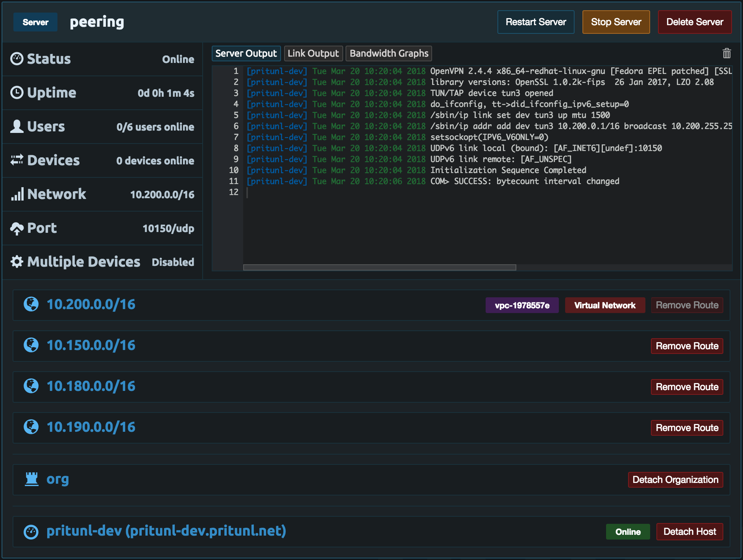
Task: Click the Stop Server button
Action: [x=616, y=22]
